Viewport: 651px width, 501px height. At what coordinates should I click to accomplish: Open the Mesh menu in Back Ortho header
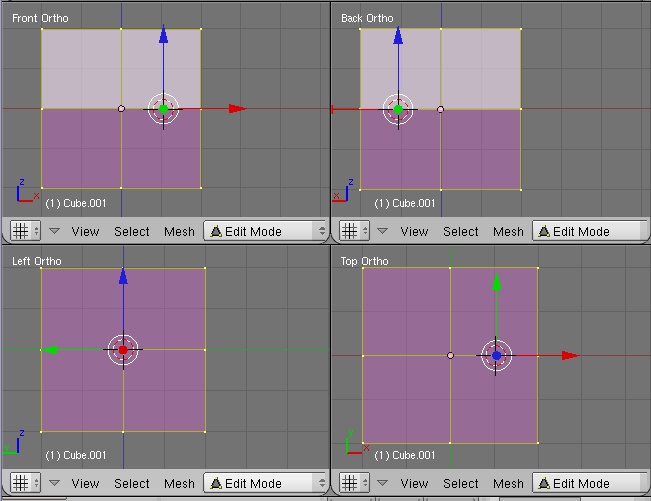[x=508, y=231]
